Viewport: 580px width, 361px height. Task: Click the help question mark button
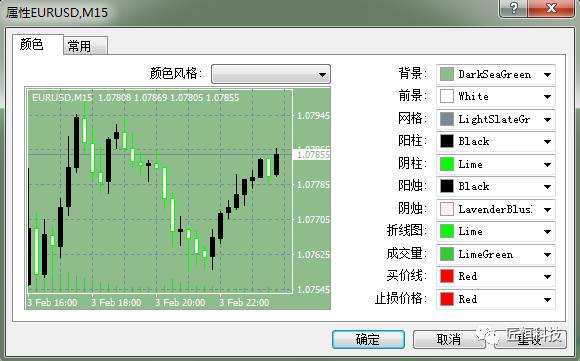(514, 8)
